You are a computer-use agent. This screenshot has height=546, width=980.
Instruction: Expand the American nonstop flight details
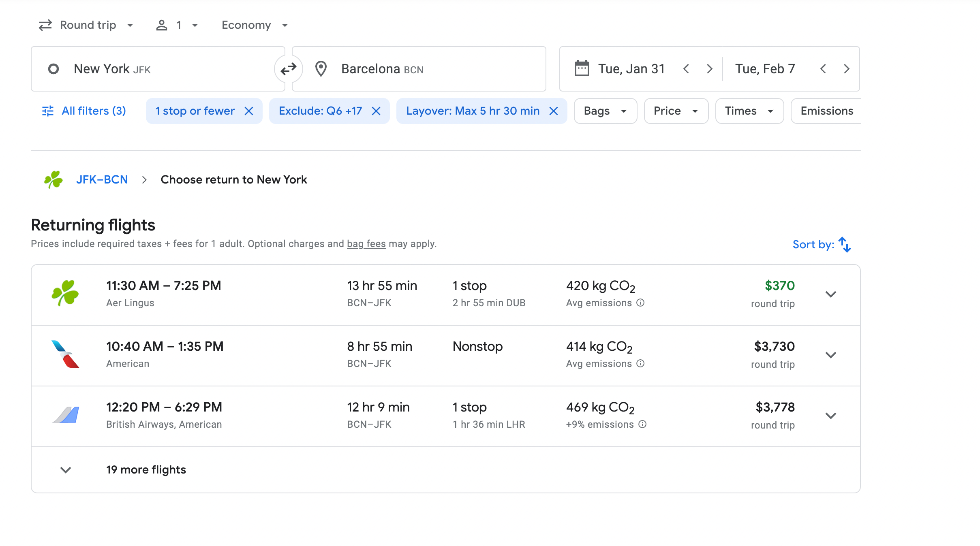tap(831, 355)
